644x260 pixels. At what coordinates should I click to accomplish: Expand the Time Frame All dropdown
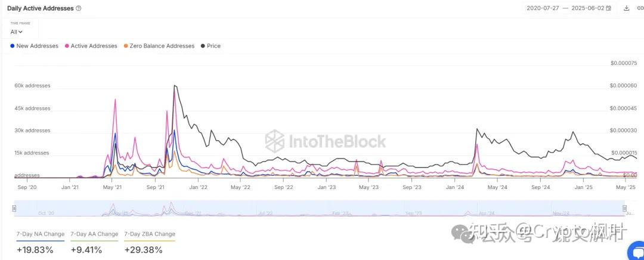[x=17, y=32]
